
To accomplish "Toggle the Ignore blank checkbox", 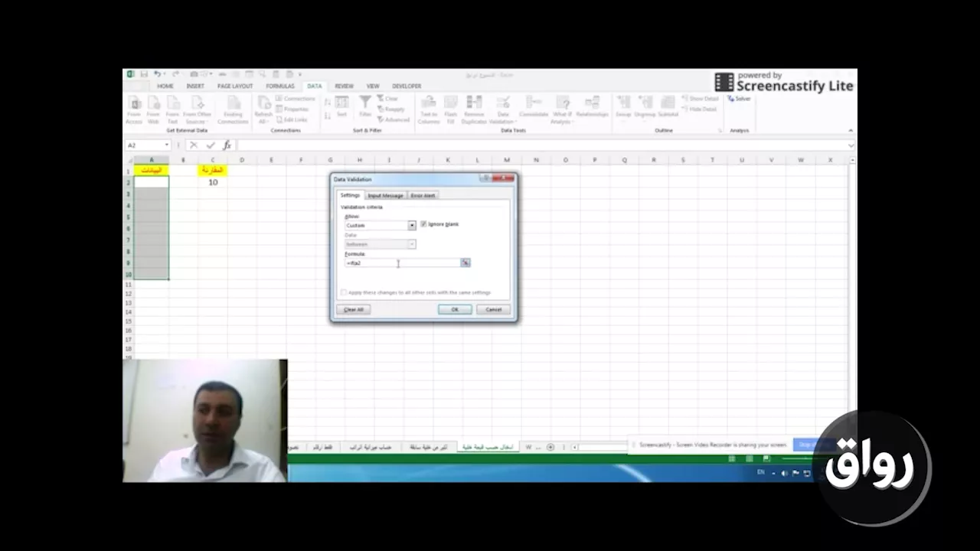I will click(x=423, y=224).
